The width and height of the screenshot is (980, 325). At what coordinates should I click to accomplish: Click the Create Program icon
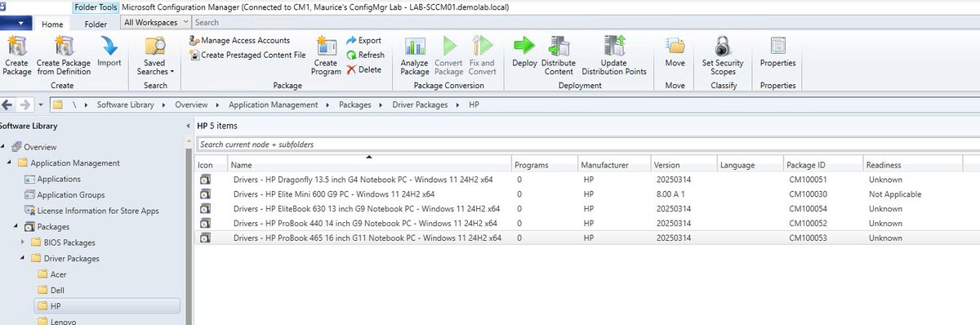[326, 56]
